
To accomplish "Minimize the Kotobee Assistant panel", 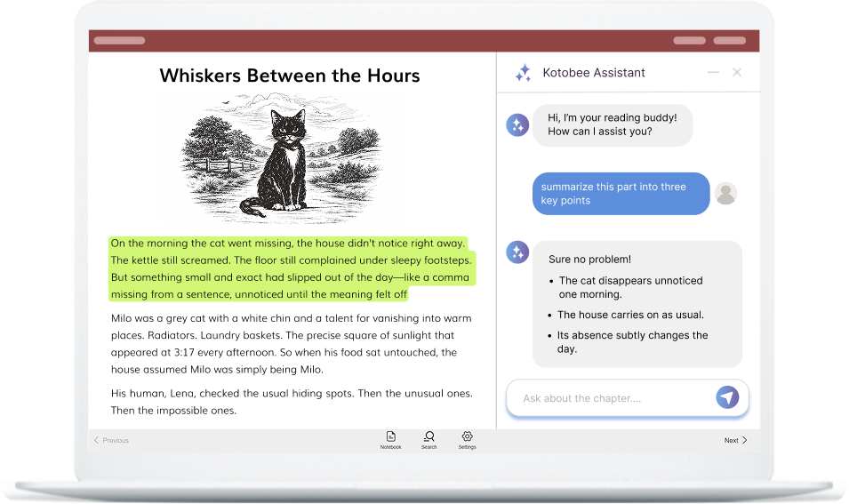I will point(713,73).
